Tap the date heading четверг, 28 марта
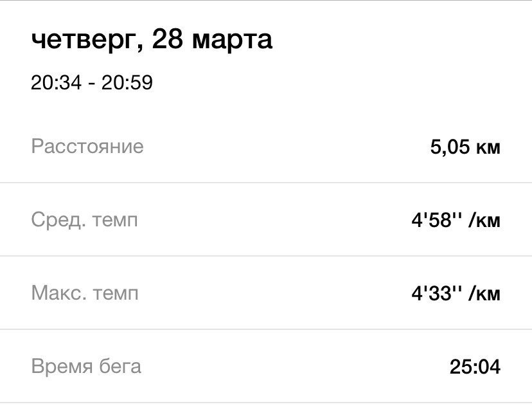 point(152,41)
